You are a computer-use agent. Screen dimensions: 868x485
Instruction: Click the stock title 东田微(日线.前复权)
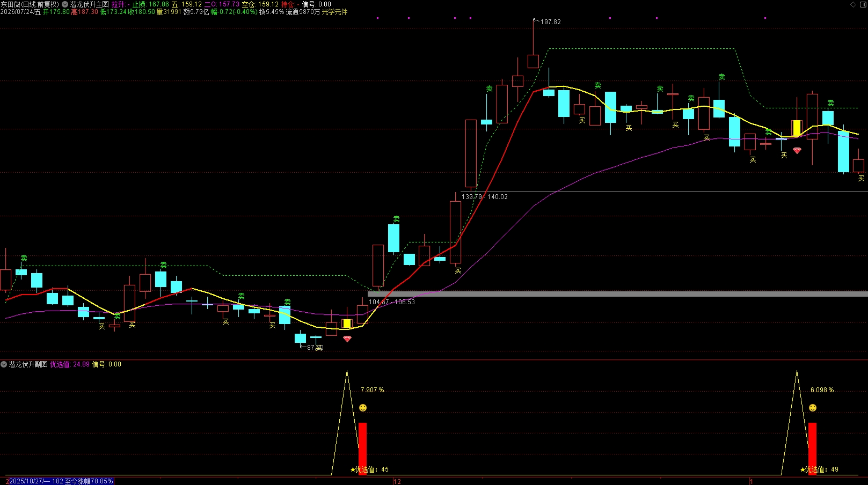(x=30, y=4)
